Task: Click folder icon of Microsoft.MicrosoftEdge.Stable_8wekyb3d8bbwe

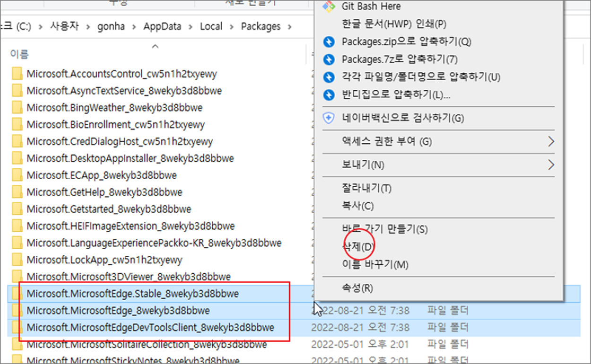Action: click(x=17, y=294)
